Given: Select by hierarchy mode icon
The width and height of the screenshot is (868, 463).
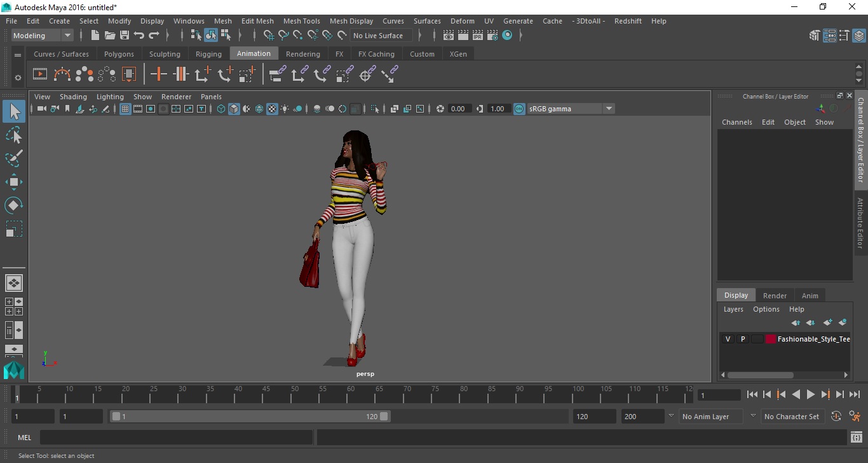Looking at the screenshot, I should click(x=196, y=36).
